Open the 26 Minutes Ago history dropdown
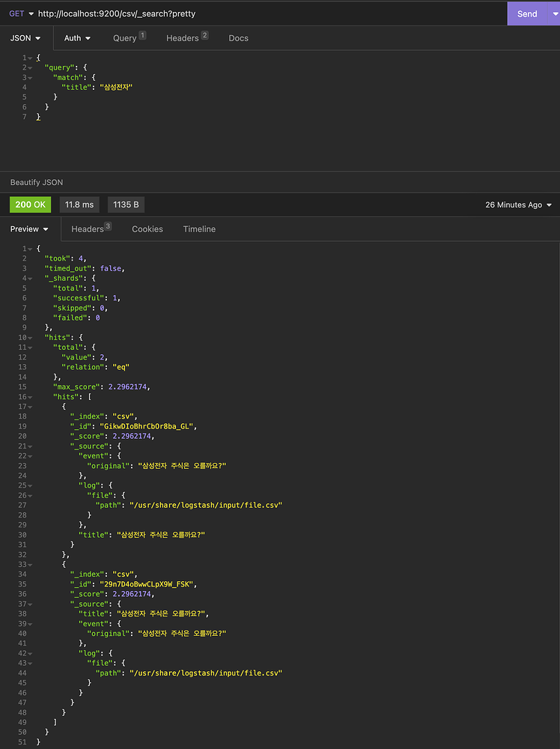The image size is (560, 749). [518, 204]
